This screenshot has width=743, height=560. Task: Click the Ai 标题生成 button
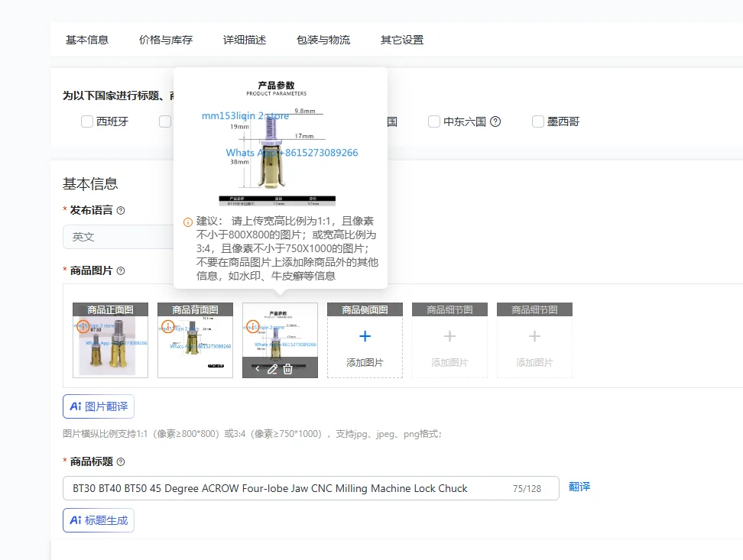point(99,520)
